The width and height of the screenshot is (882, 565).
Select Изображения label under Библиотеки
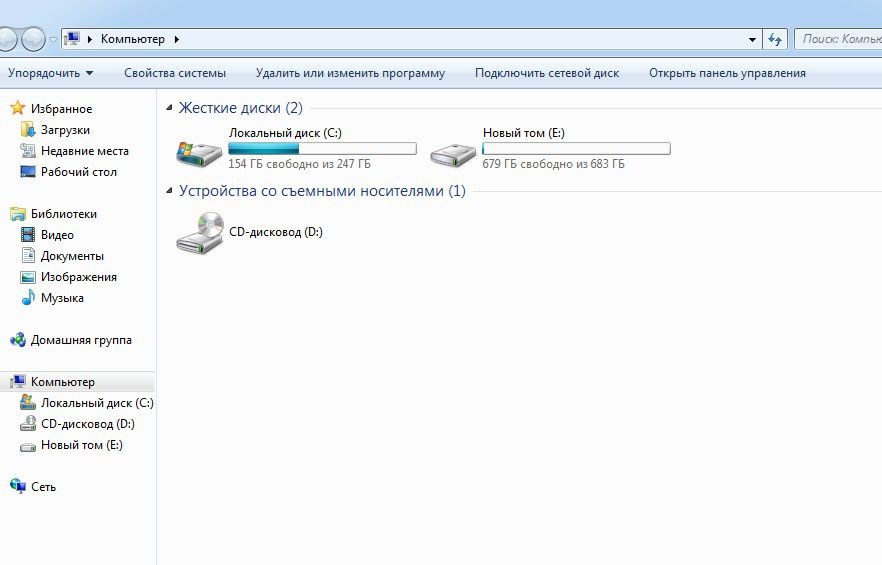click(79, 277)
